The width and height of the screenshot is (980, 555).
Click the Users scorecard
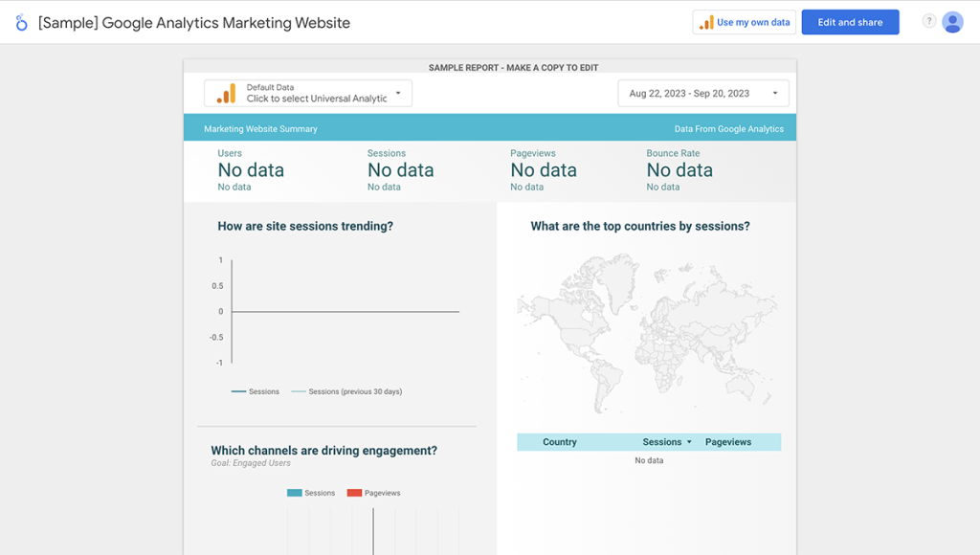251,170
